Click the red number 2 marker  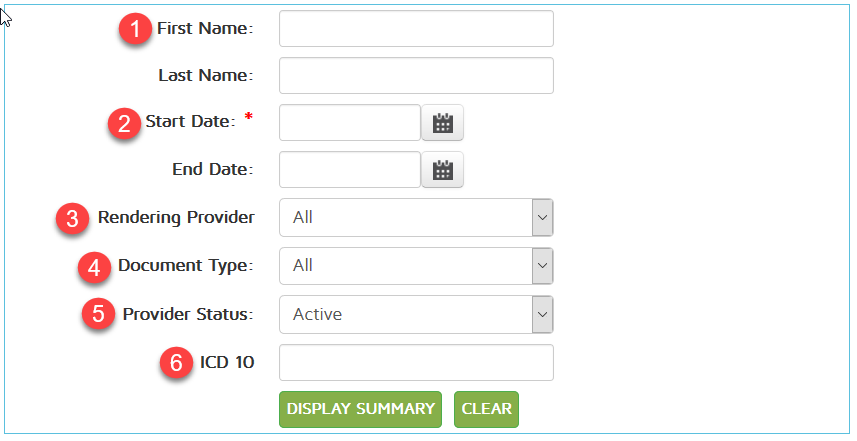click(124, 123)
